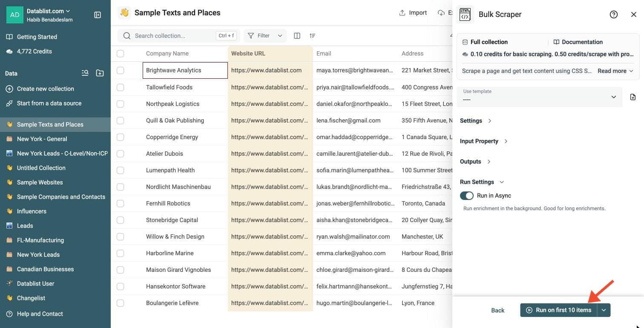Open the Run button options arrow
The height and width of the screenshot is (328, 644).
pos(604,310)
